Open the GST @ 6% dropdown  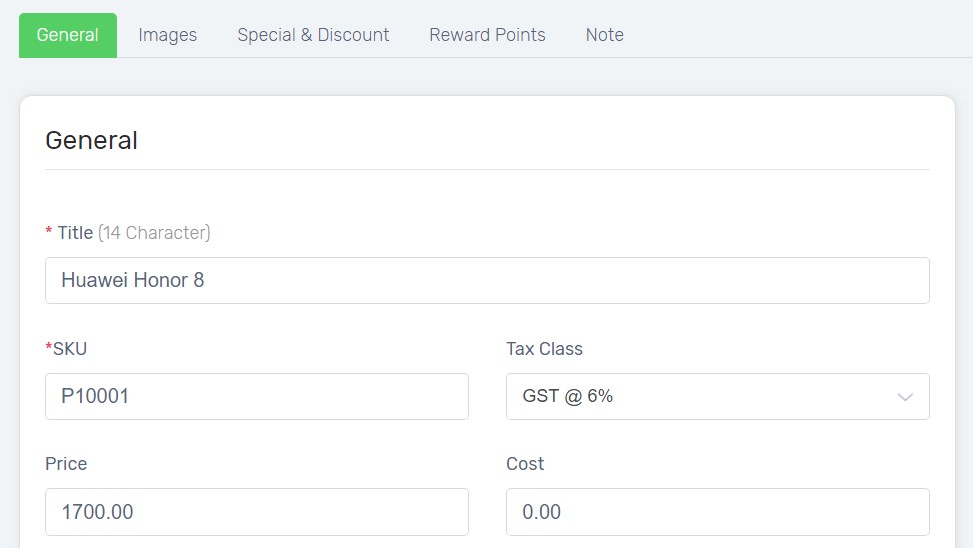pos(717,397)
